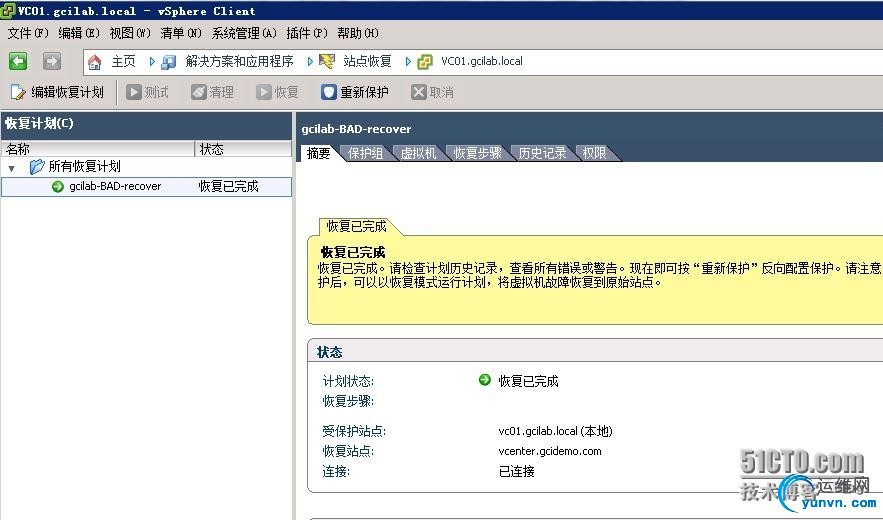Click the Site Recovery breadcrumb icon
Viewport: 883px width, 520px height.
pos(327,61)
